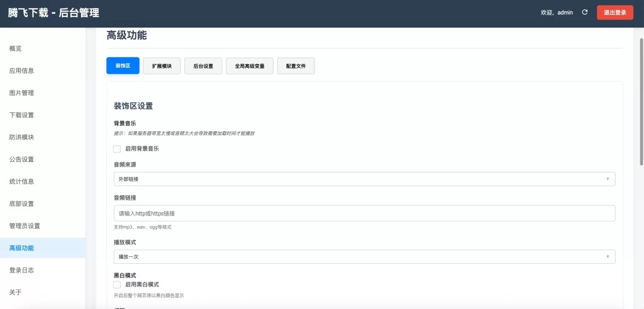Open the 全局高级变量 tab

250,66
